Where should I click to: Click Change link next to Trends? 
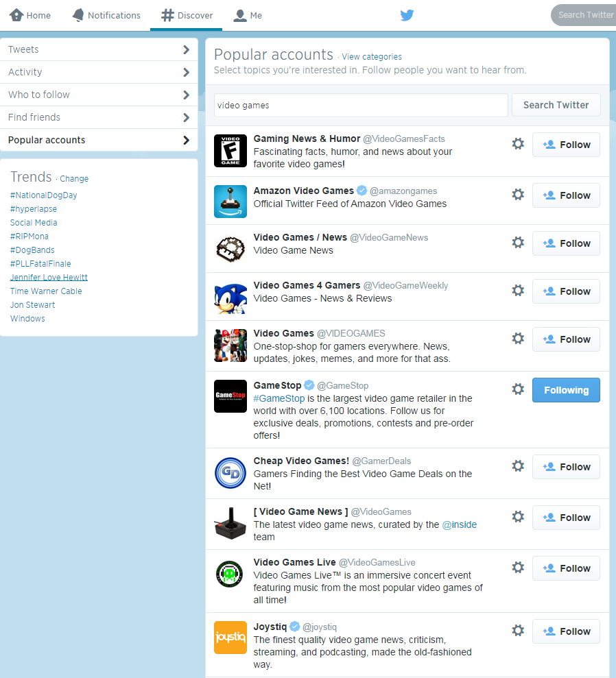coord(74,178)
